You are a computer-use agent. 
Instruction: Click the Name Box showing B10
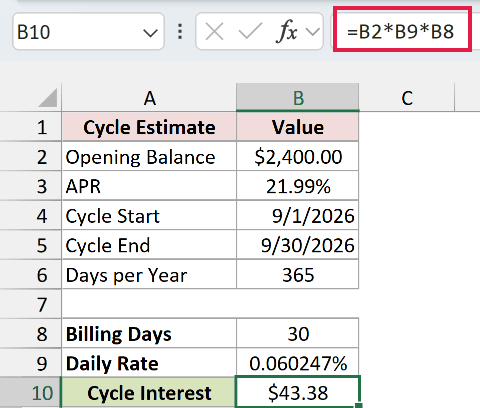point(88,32)
